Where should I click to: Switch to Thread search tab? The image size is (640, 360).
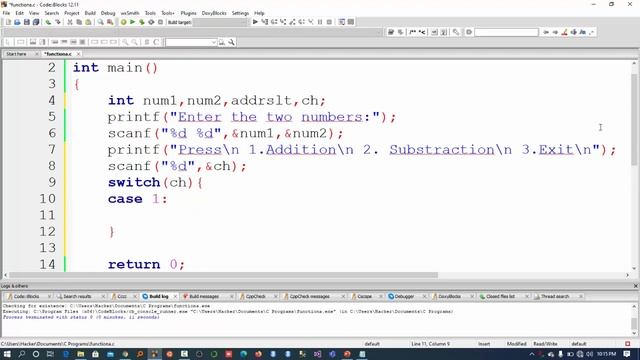click(x=554, y=296)
